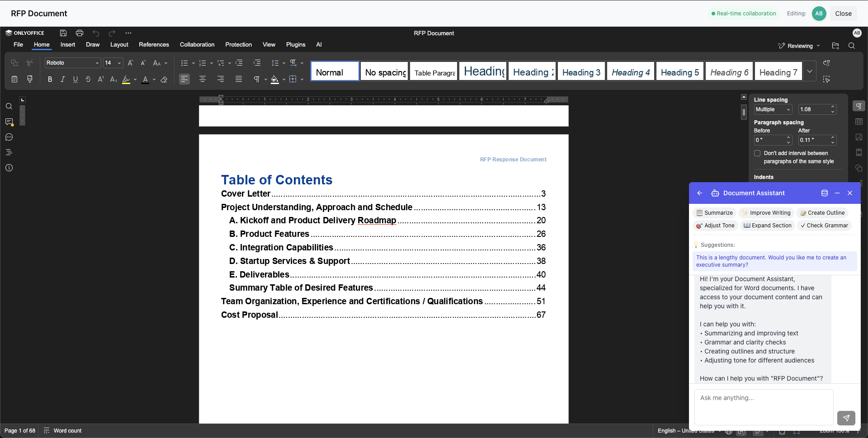The image size is (868, 438).
Task: Click the Create Outline quick action
Action: tap(822, 213)
